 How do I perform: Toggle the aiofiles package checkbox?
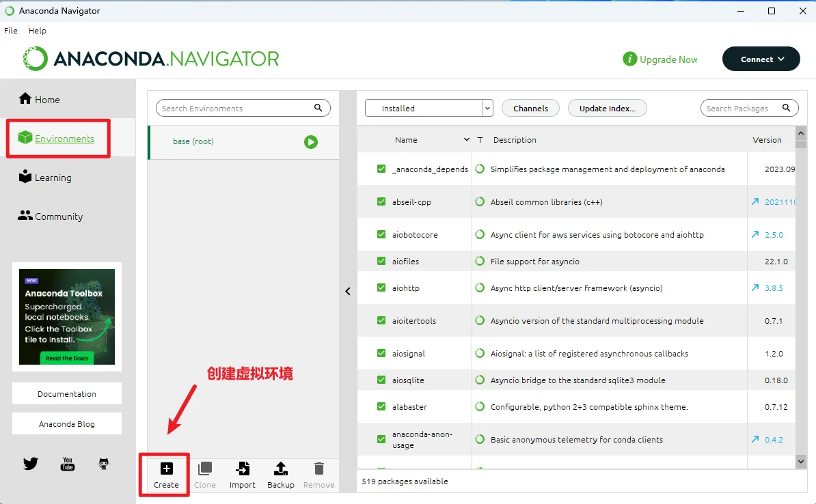(381, 261)
